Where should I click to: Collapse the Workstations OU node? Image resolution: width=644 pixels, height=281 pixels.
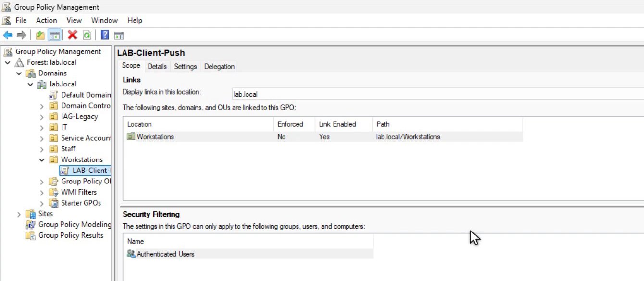point(42,160)
